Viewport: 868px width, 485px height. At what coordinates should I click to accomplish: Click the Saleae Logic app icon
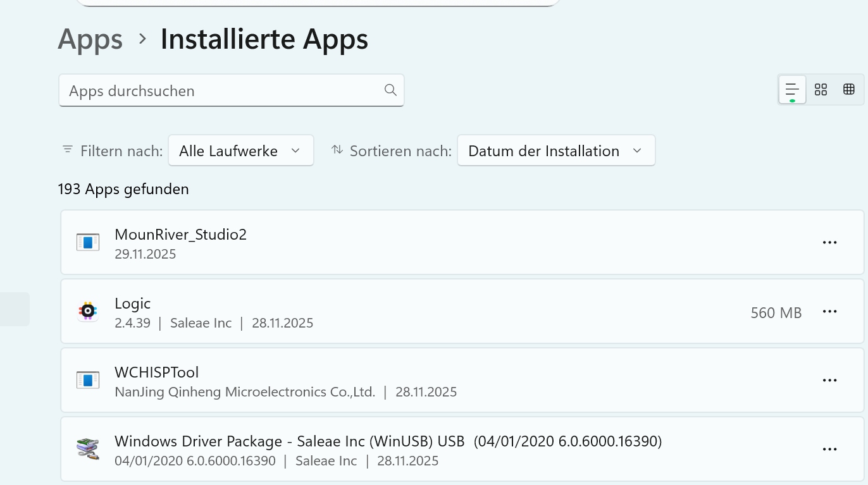point(88,311)
